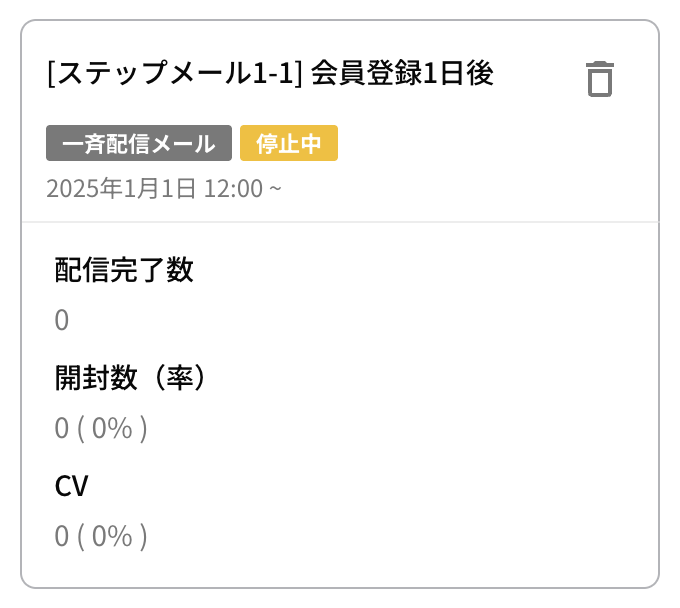The image size is (680, 608).
Task: Click the 2025年1月1日 12:00 schedule date
Action: click(164, 189)
